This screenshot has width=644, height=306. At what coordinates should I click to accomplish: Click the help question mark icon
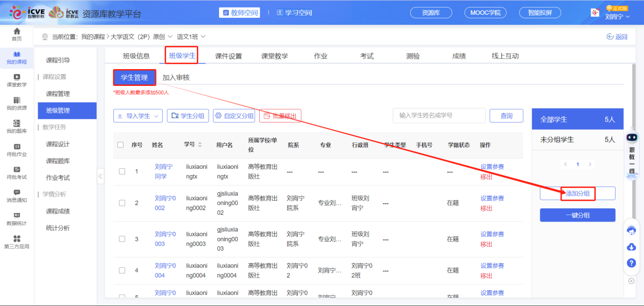click(631, 263)
